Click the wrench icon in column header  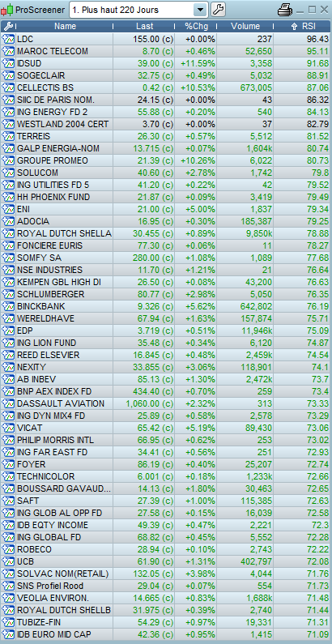(x=8, y=26)
